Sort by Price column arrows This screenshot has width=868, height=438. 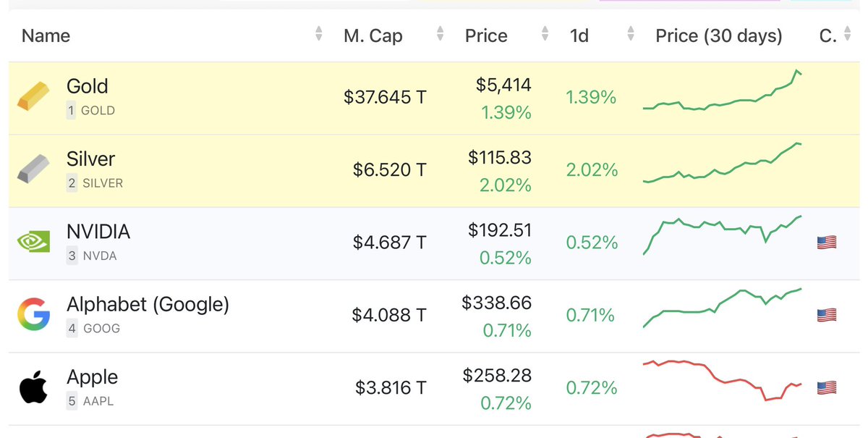tap(545, 34)
